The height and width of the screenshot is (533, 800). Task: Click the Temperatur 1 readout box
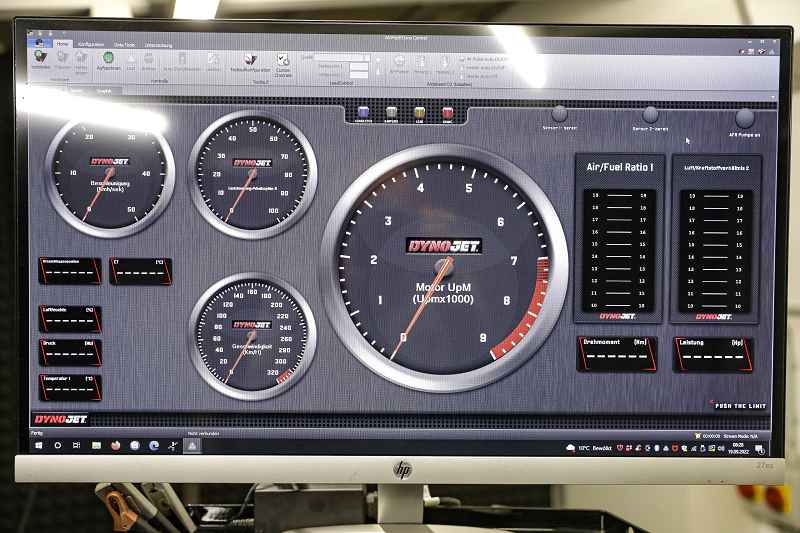[70, 388]
